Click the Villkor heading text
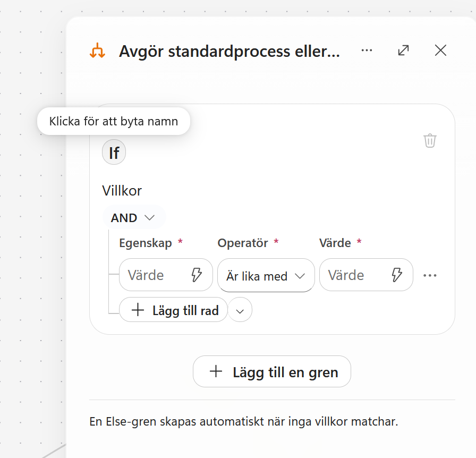The height and width of the screenshot is (458, 476). point(122,191)
